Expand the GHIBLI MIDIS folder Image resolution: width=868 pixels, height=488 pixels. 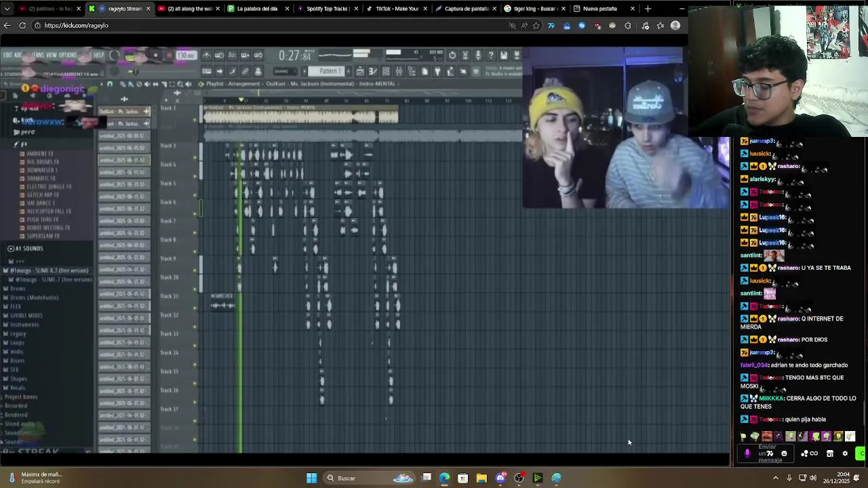point(26,316)
